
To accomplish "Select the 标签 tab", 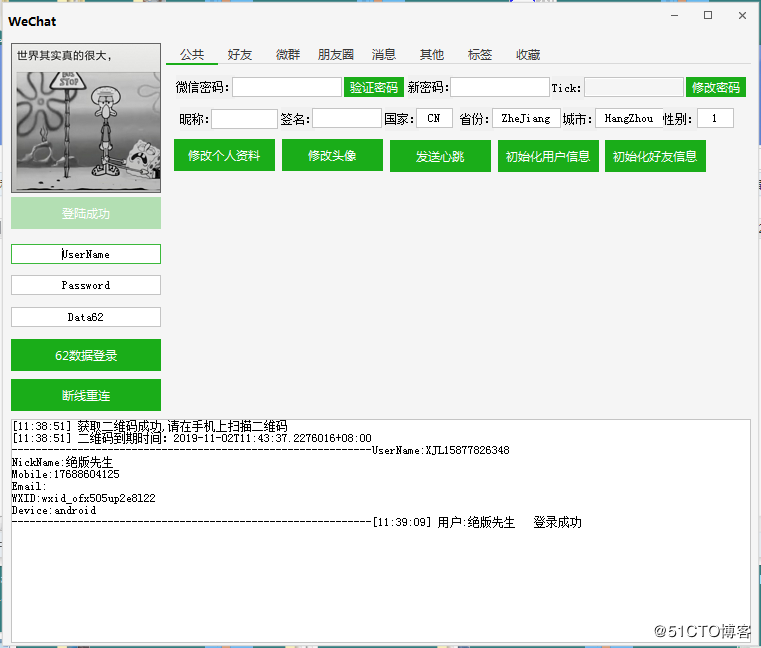I will (480, 54).
